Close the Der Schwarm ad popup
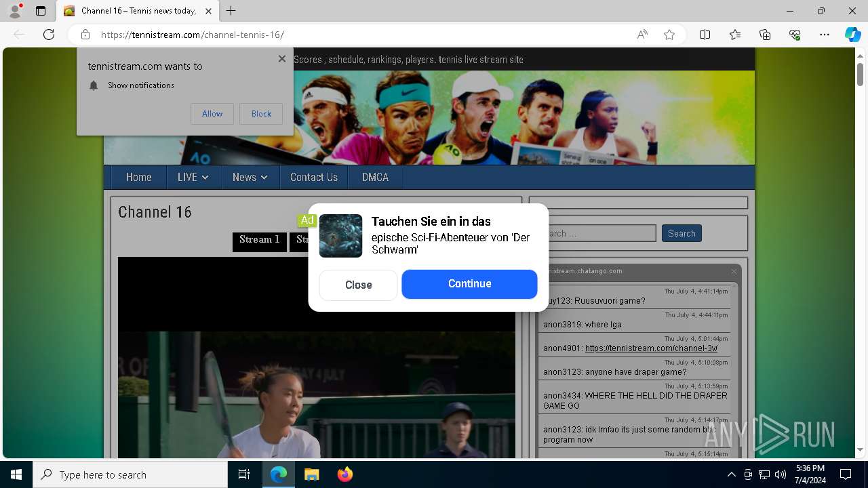The image size is (868, 488). 358,285
